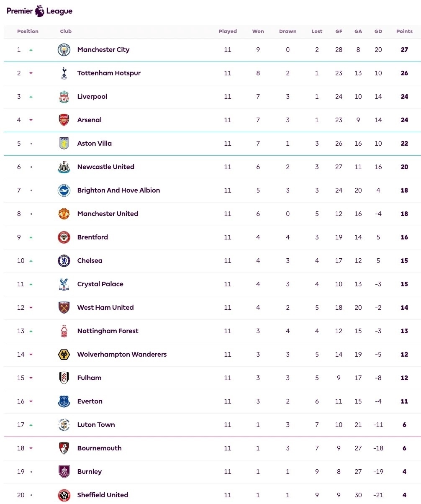
Task: Click the GD column header
Action: pos(378,31)
